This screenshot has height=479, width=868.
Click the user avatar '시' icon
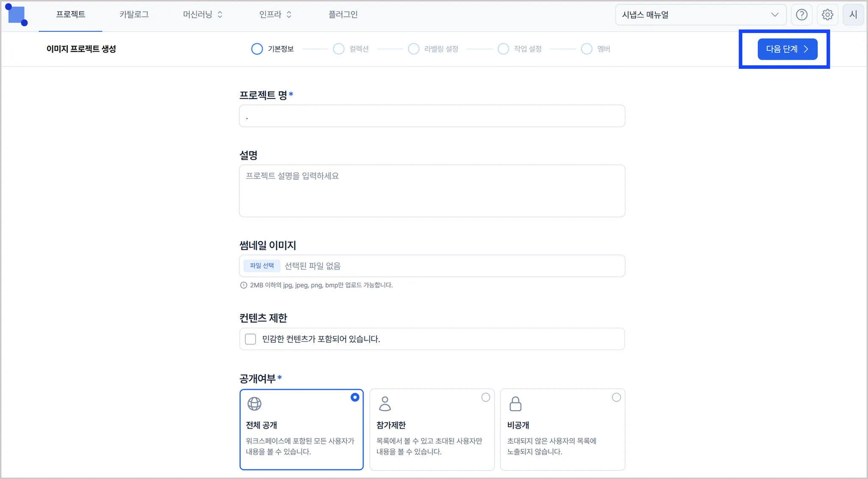[x=853, y=15]
